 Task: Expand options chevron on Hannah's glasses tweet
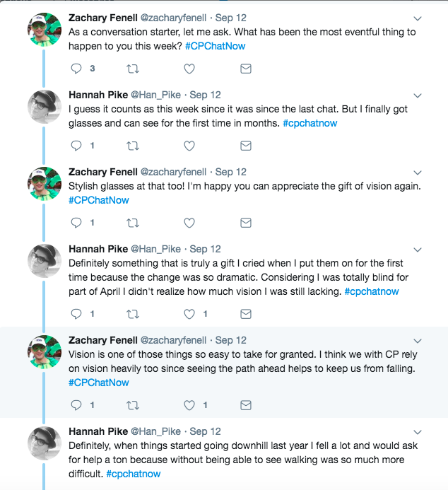click(x=417, y=95)
